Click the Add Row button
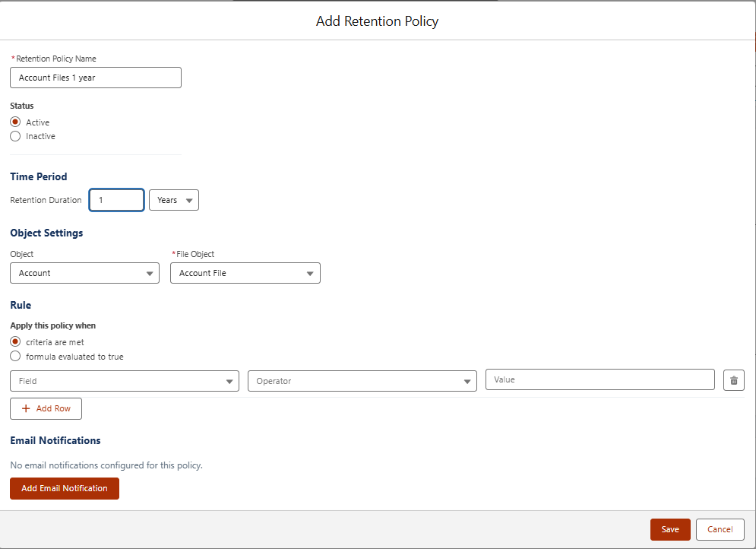This screenshot has width=756, height=549. (x=46, y=408)
